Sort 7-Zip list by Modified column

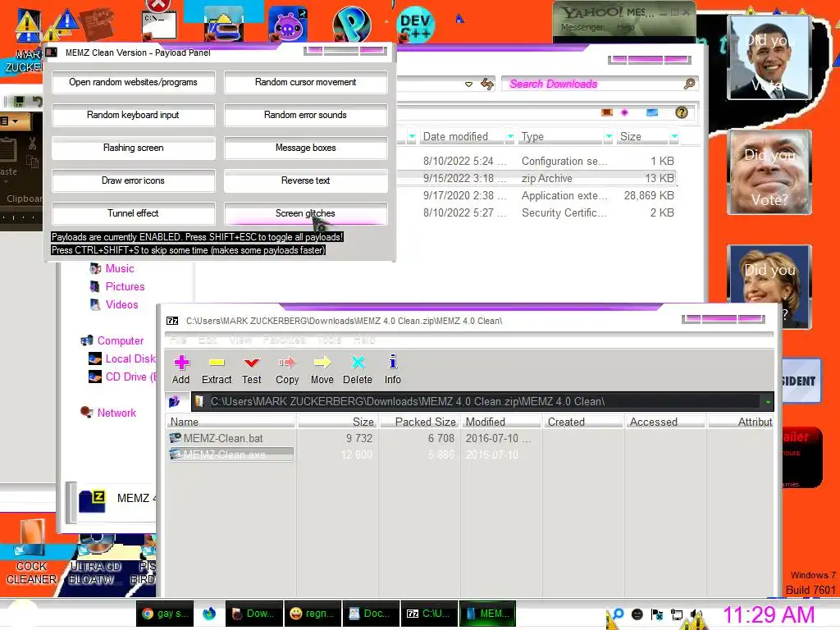click(x=500, y=422)
